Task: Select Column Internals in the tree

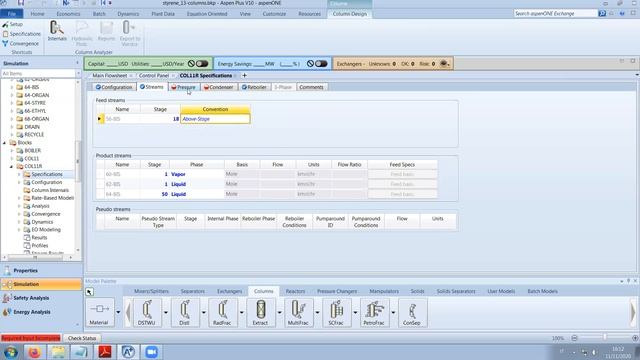Action: click(x=50, y=190)
